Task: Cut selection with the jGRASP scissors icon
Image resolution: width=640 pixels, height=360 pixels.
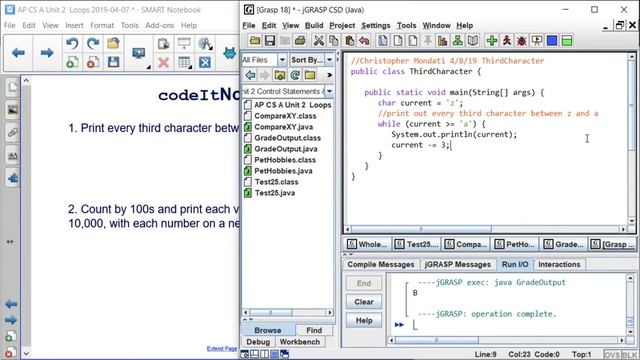Action: (318, 40)
